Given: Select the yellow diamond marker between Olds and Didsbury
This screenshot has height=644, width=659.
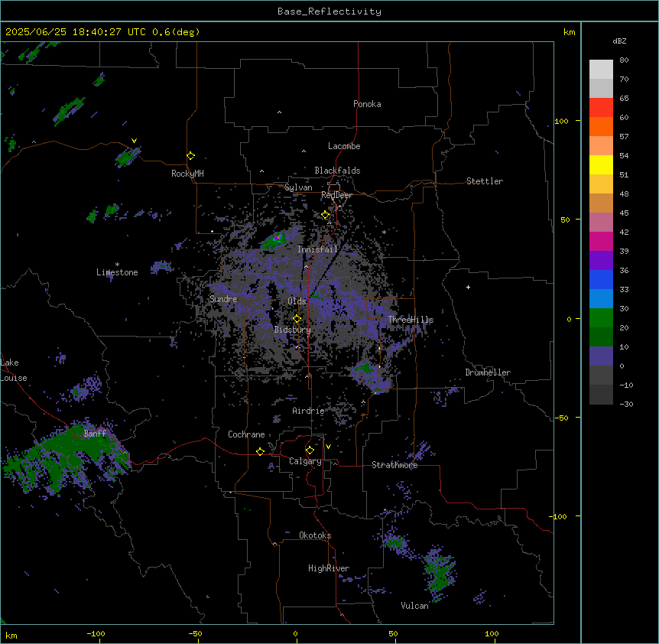Looking at the screenshot, I should click(297, 319).
